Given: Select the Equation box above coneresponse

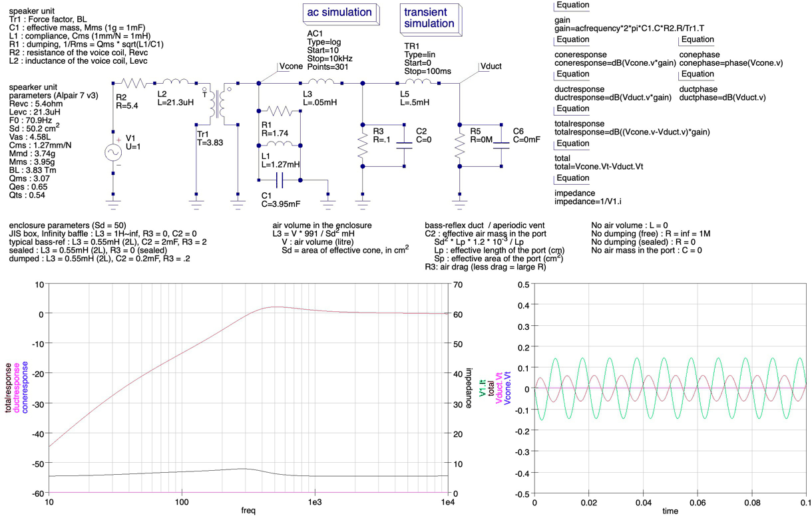Looking at the screenshot, I should (x=573, y=40).
